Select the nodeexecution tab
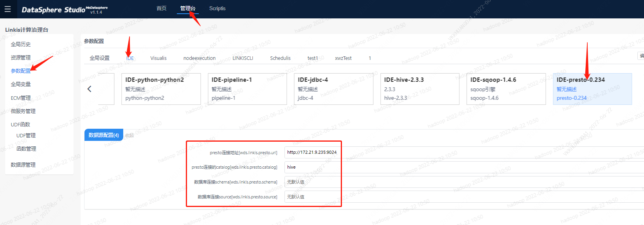644x225 pixels. coord(200,58)
